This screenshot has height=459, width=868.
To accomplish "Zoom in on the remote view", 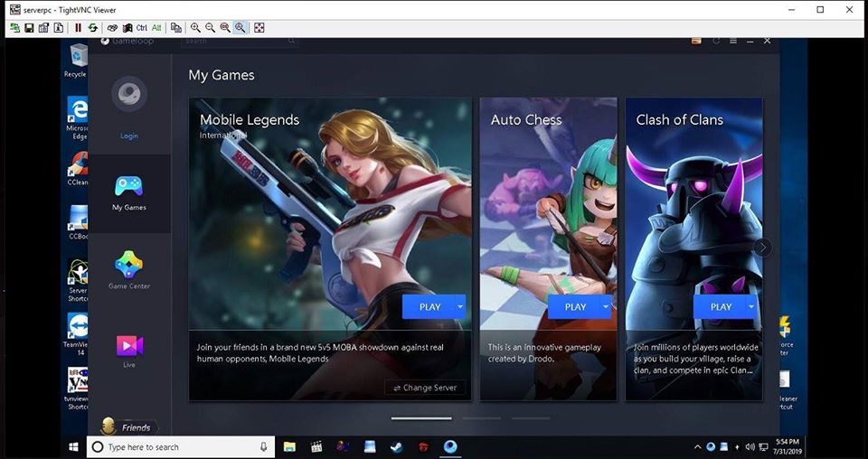I will pyautogui.click(x=195, y=28).
